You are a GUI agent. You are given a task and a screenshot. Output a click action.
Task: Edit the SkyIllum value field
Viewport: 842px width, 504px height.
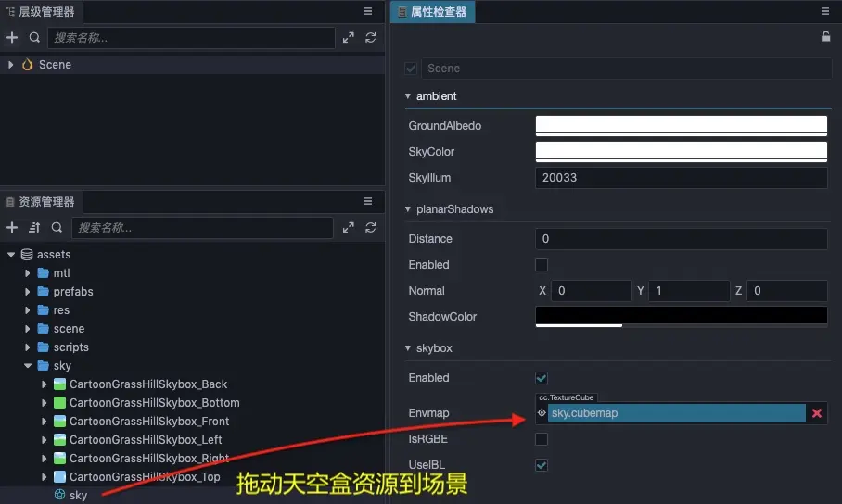(681, 178)
